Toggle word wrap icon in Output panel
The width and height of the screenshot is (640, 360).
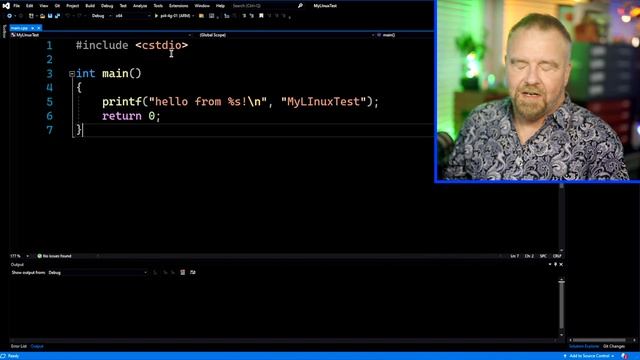click(193, 272)
